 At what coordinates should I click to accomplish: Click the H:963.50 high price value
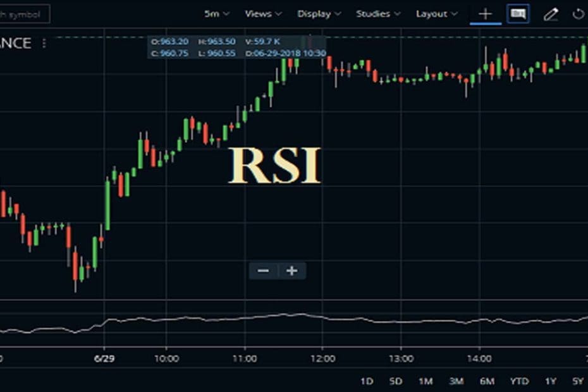click(x=217, y=42)
